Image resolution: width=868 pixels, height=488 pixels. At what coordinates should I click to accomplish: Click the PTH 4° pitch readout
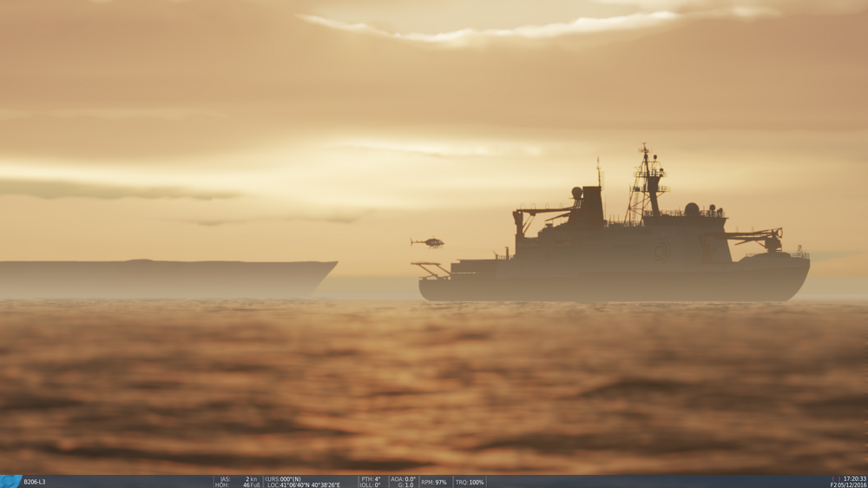tap(371, 479)
